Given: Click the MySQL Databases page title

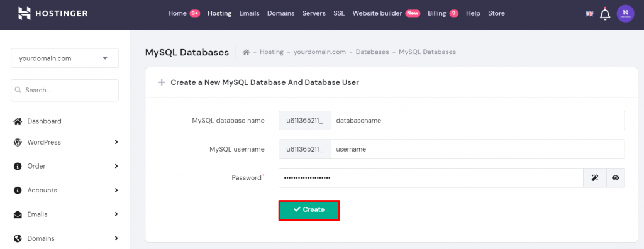Looking at the screenshot, I should click(187, 53).
